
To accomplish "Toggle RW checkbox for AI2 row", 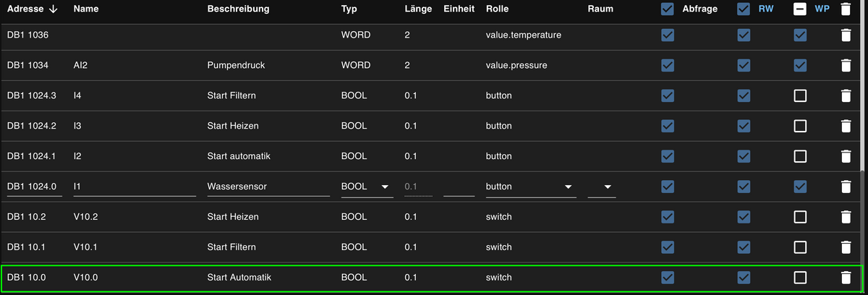I will pyautogui.click(x=744, y=65).
